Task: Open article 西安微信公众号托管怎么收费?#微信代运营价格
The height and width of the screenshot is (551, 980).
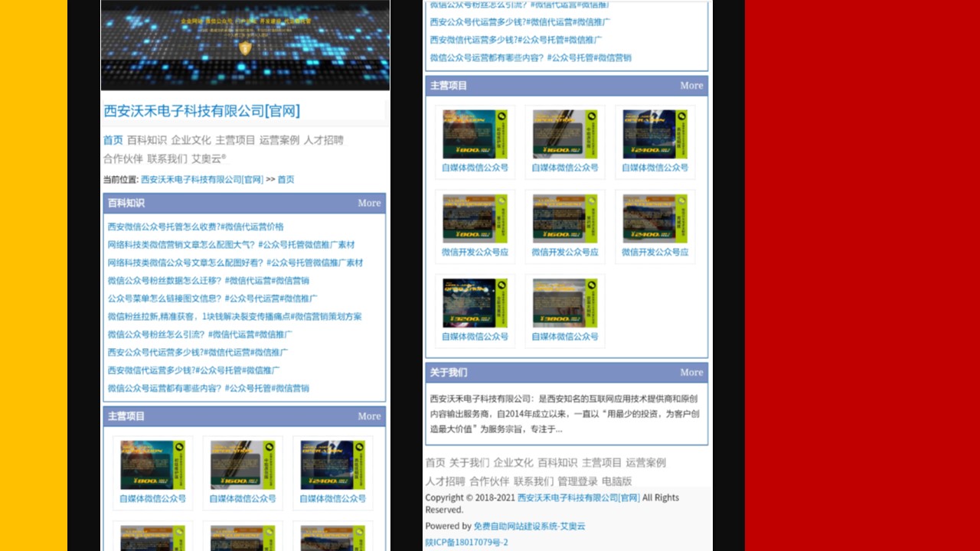Action: [x=196, y=227]
